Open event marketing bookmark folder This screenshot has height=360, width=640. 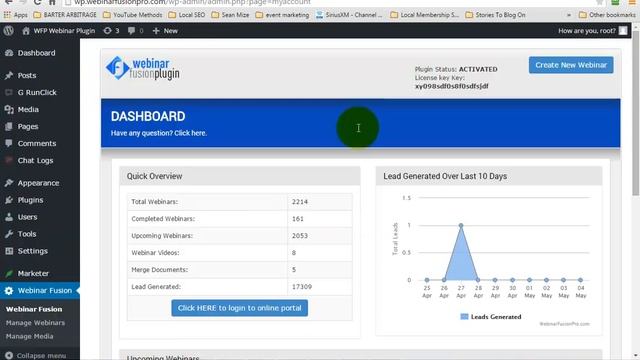(x=282, y=15)
